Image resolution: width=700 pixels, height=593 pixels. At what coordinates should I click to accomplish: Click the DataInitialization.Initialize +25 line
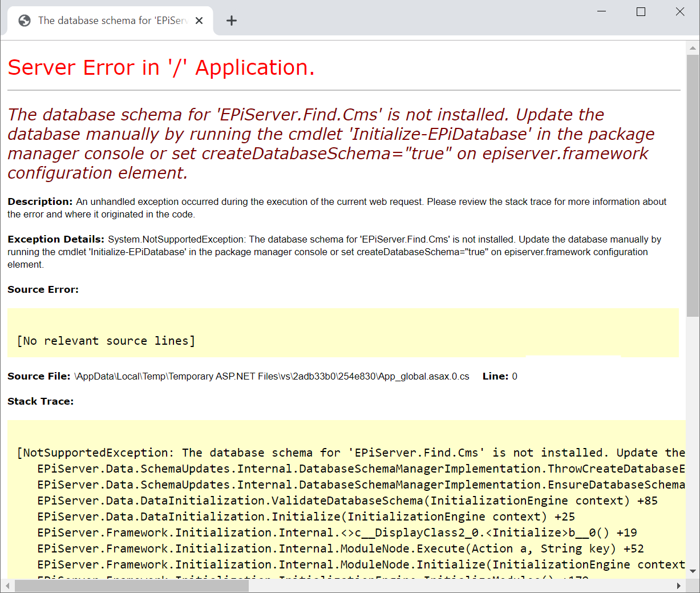click(306, 517)
